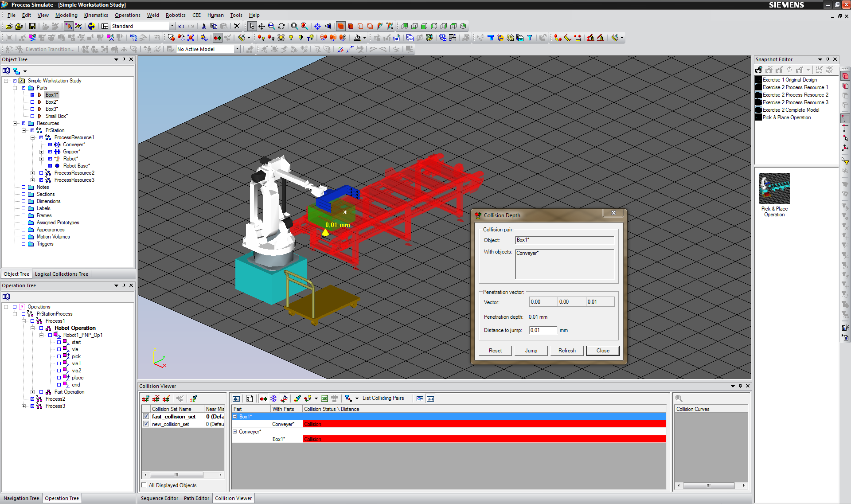Click the Operation Tree customize columns icon
Viewport: 851px width, 504px height.
6,297
